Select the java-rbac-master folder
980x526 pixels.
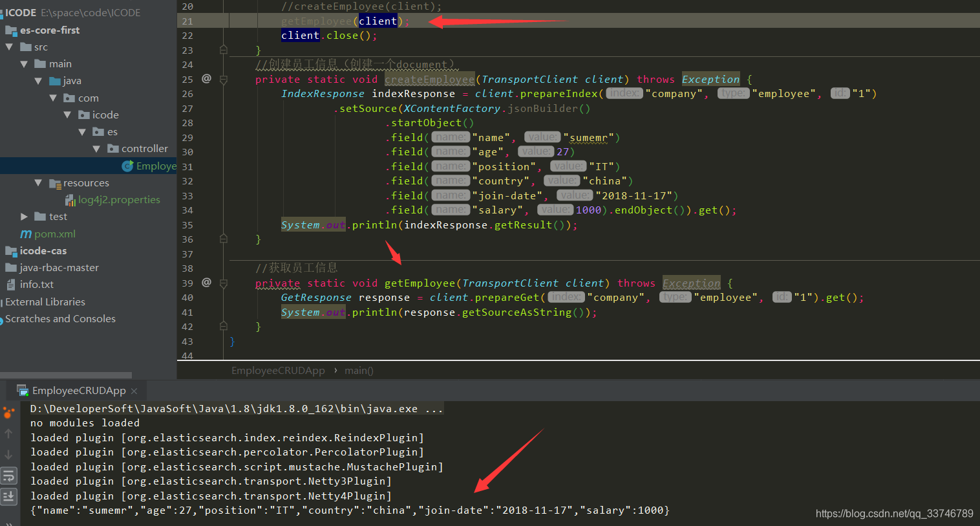[59, 267]
